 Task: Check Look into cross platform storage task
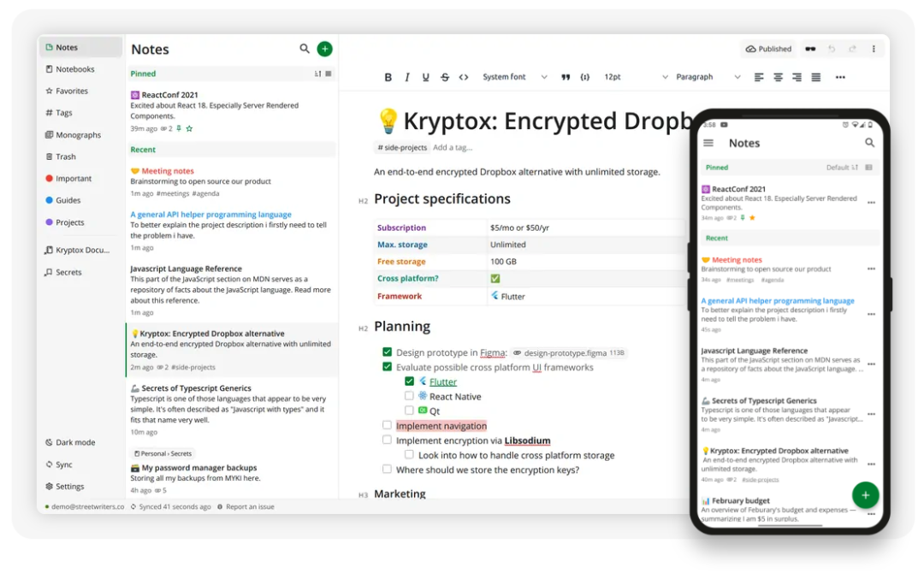[409, 454]
